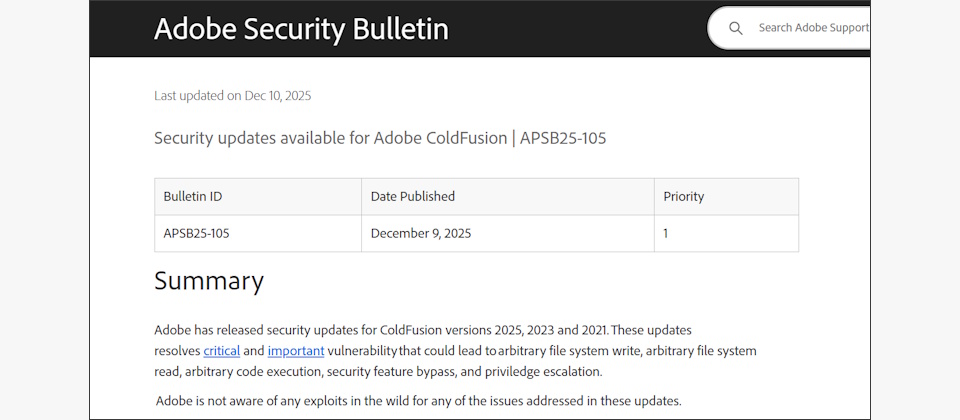Click the "arbitrary file system write" phrase
960x420 pixels.
568,351
